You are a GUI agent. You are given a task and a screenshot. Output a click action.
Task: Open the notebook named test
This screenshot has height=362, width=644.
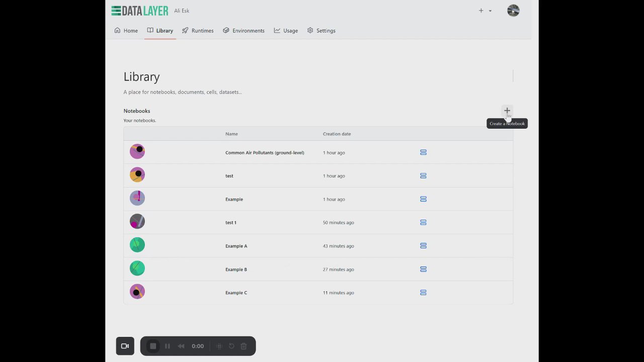(x=229, y=175)
